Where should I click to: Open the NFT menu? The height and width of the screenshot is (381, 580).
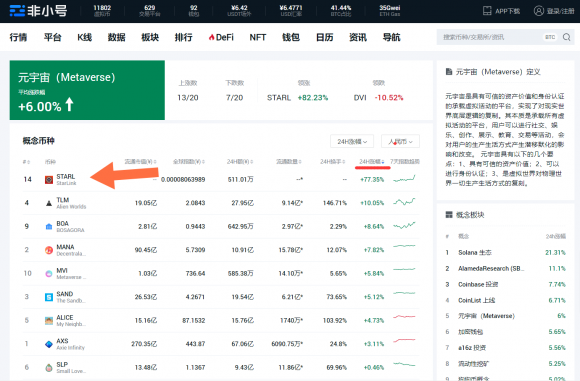(x=258, y=37)
